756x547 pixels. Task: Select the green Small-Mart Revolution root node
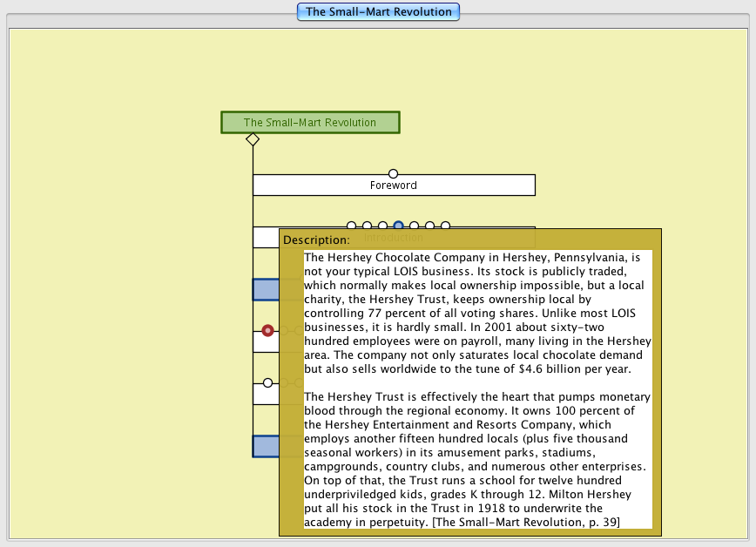tap(310, 123)
